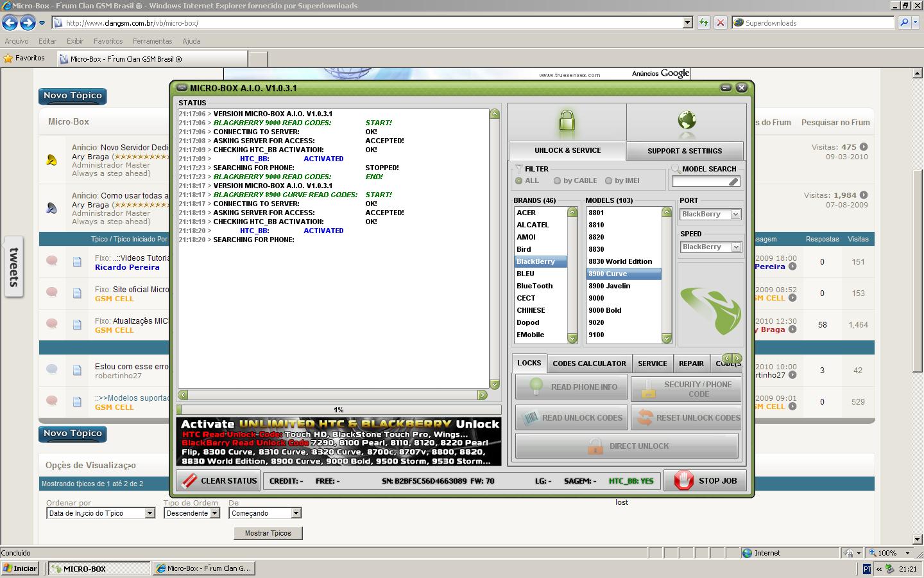Select BlueTooth in the brands list
The width and height of the screenshot is (924, 578).
(x=540, y=286)
